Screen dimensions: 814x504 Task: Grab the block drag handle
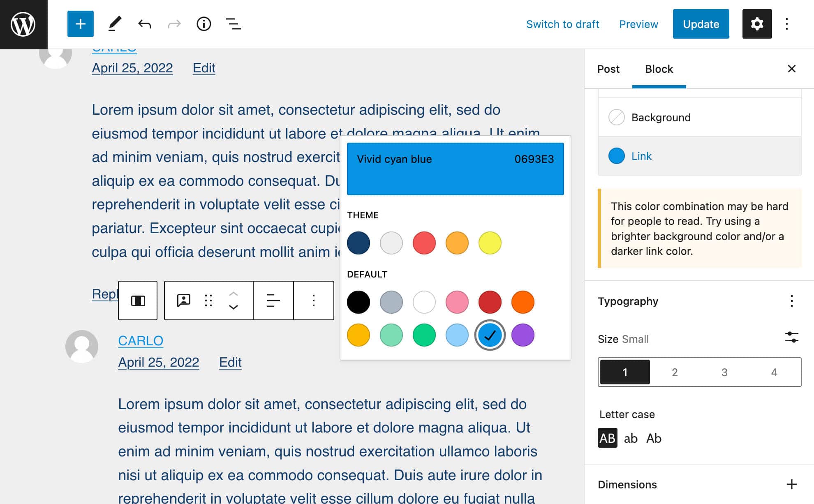[x=208, y=301]
